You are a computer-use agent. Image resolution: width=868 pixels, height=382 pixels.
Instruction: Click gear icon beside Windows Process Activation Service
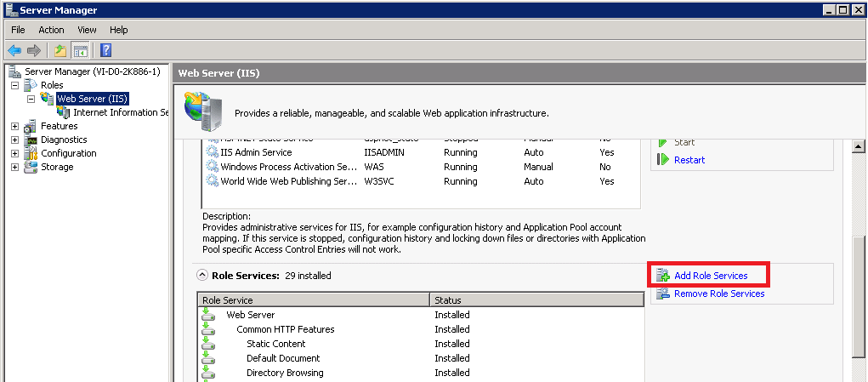pos(212,167)
